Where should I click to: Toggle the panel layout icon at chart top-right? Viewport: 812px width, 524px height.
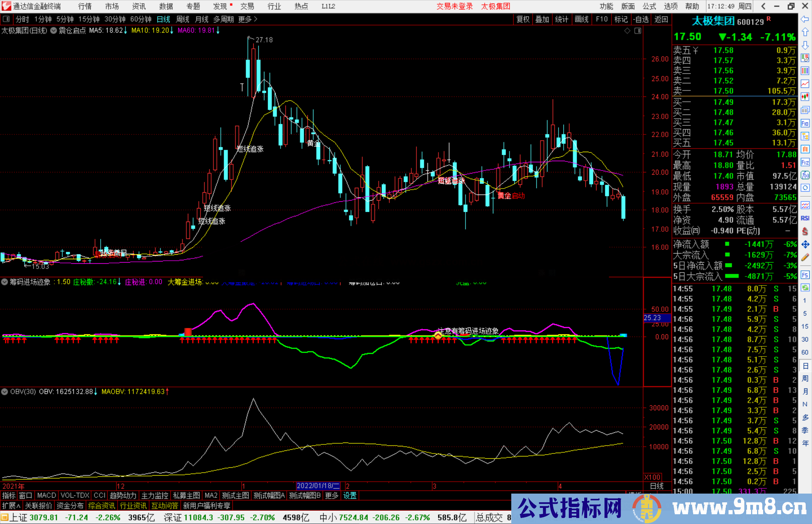point(638,31)
